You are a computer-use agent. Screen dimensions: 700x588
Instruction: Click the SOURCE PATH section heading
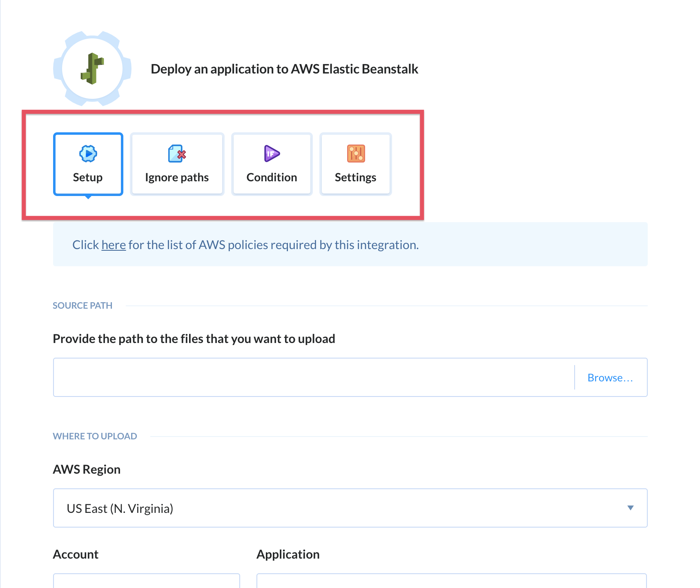pos(82,305)
